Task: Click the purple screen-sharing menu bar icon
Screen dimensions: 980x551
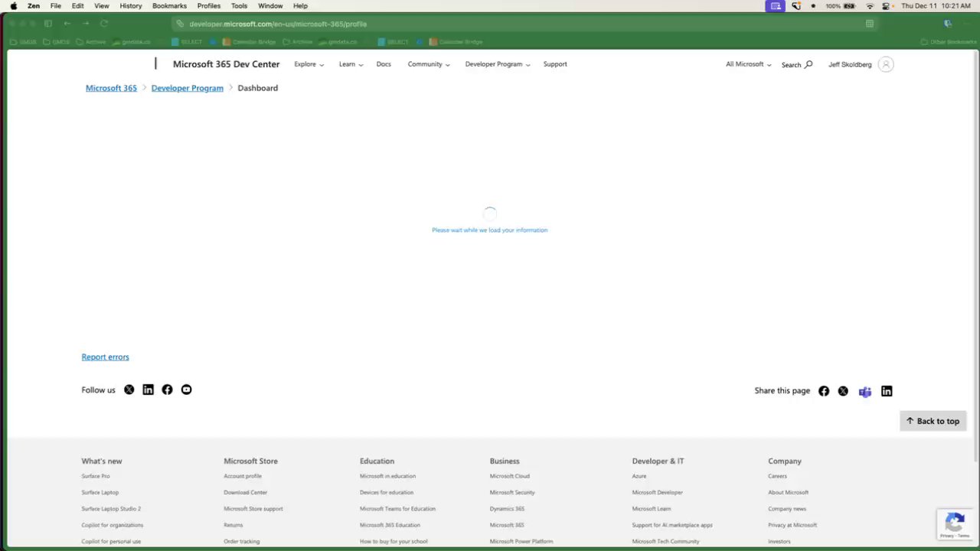Action: coord(776,5)
